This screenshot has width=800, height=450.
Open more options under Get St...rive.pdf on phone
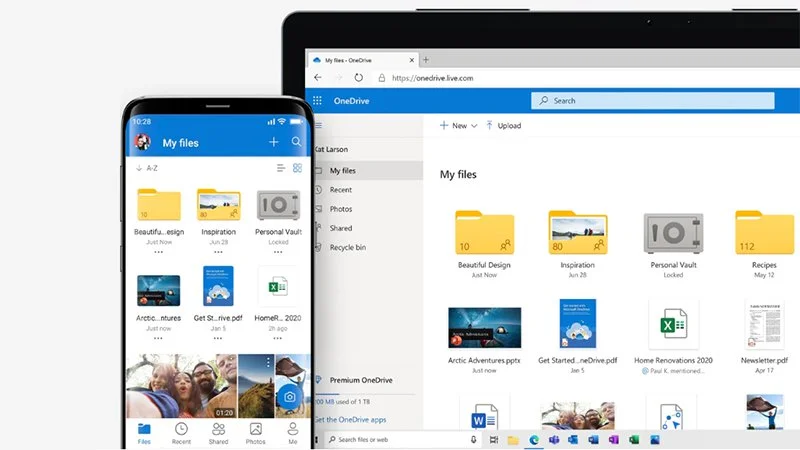click(218, 338)
